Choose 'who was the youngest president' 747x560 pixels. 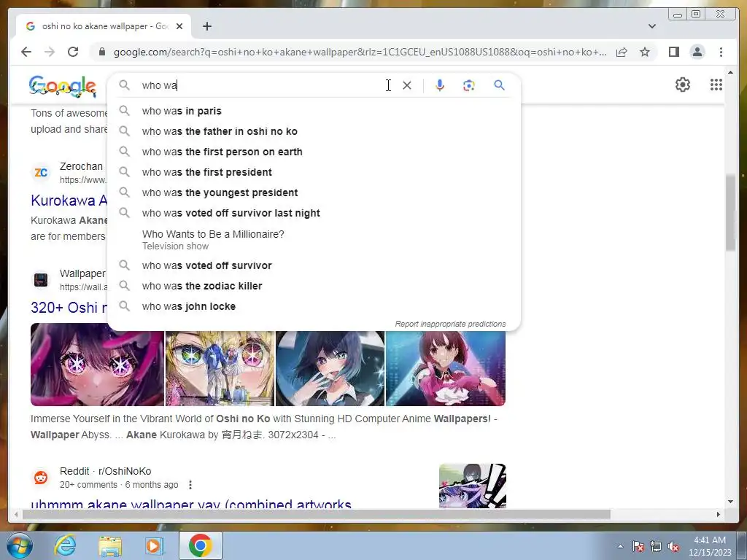tap(314, 192)
